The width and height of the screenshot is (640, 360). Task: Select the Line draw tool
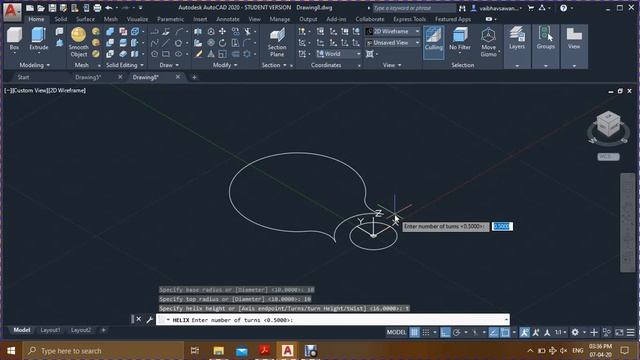(166, 43)
